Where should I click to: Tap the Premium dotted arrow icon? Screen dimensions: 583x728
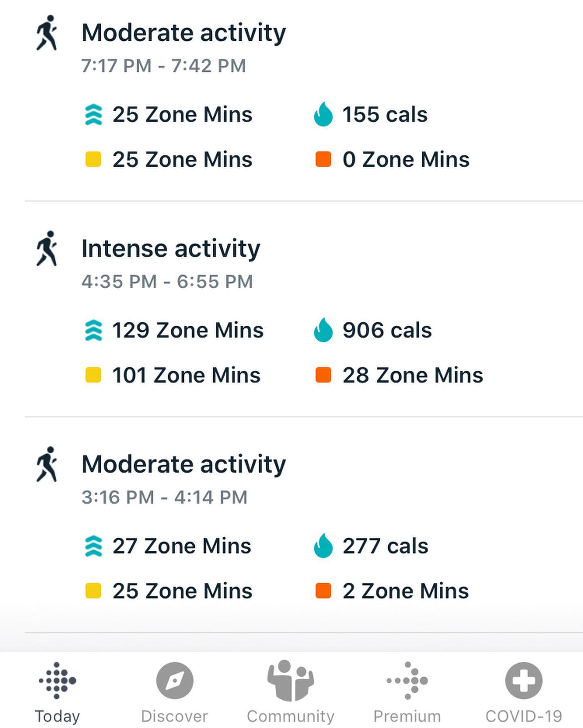407,681
